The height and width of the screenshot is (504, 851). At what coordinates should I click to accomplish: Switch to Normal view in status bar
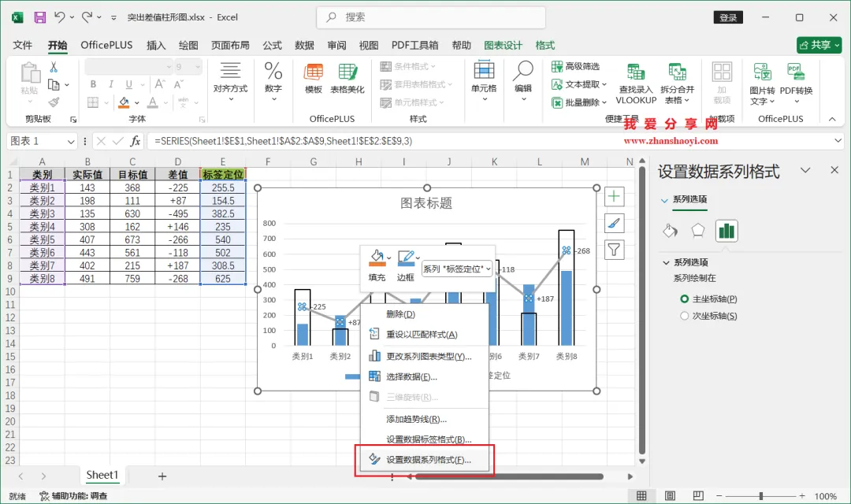point(641,496)
